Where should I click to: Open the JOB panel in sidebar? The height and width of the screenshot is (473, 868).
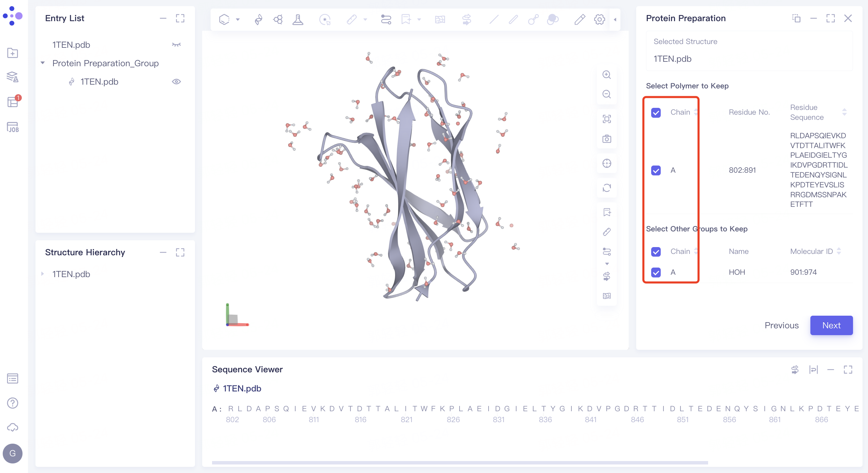(x=13, y=127)
